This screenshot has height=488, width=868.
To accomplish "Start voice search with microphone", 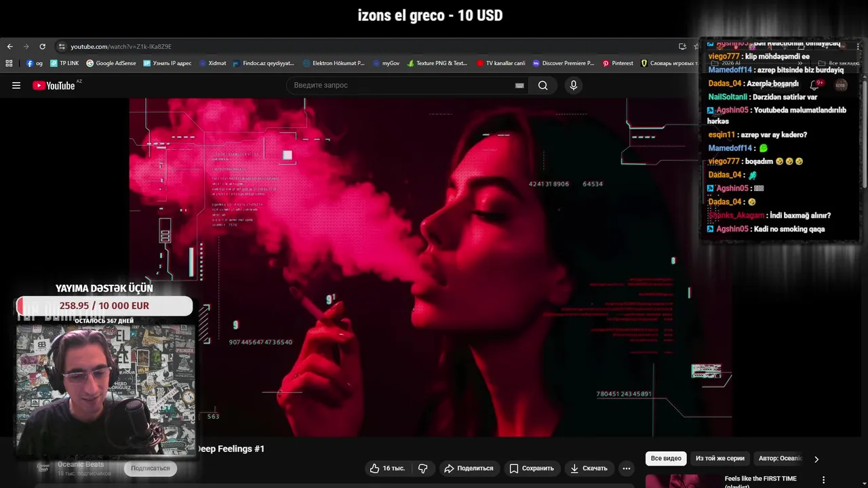I will [x=574, y=85].
